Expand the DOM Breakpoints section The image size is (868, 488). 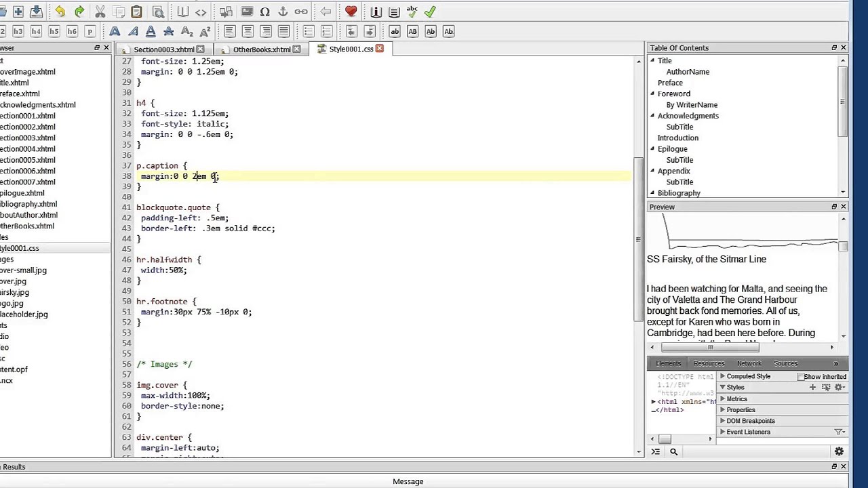(722, 421)
